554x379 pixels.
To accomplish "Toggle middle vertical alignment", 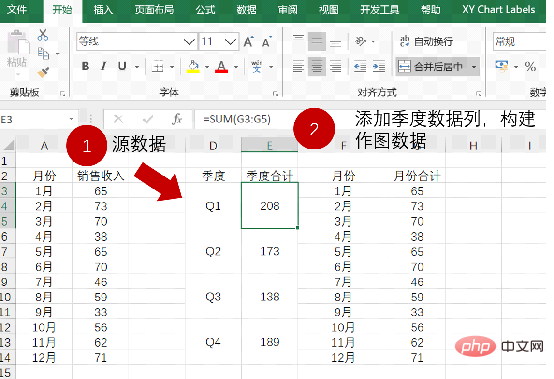I will point(317,41).
